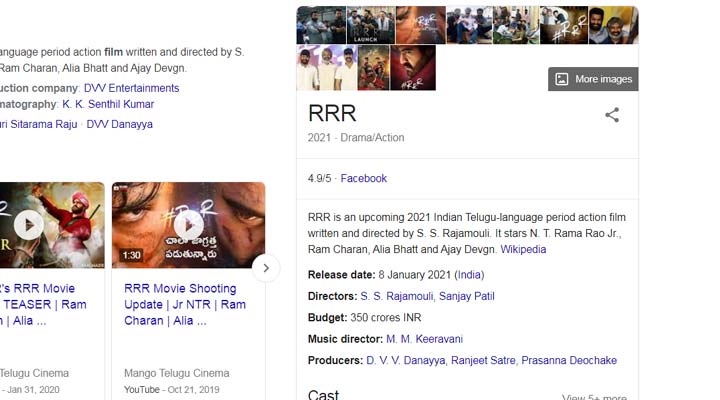Open the More images button
The height and width of the screenshot is (400, 720).
[593, 79]
